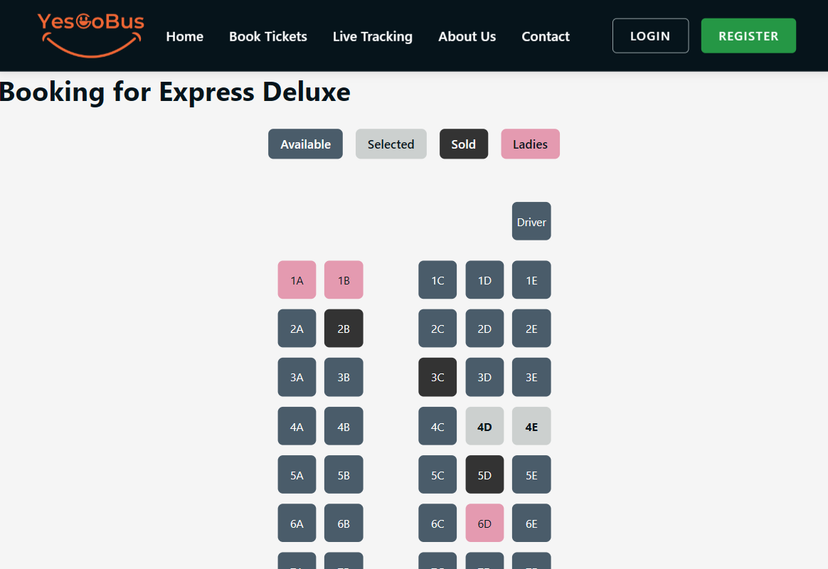This screenshot has width=828, height=569.
Task: Select seat 5B
Action: 344,475
